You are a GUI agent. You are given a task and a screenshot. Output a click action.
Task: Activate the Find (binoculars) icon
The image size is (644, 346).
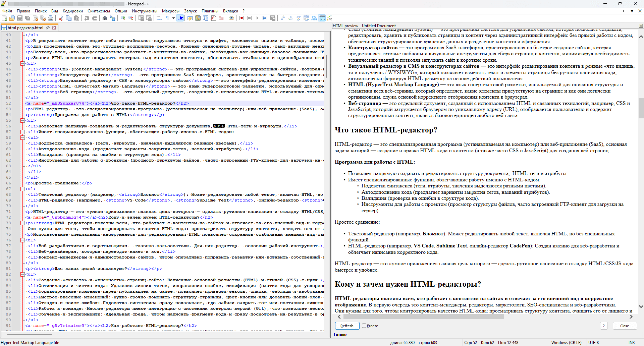click(104, 18)
